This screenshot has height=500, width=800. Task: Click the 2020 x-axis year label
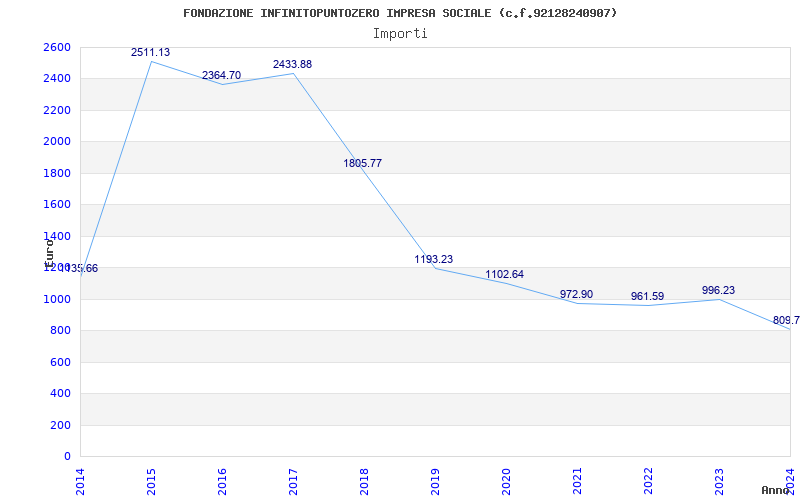click(506, 482)
